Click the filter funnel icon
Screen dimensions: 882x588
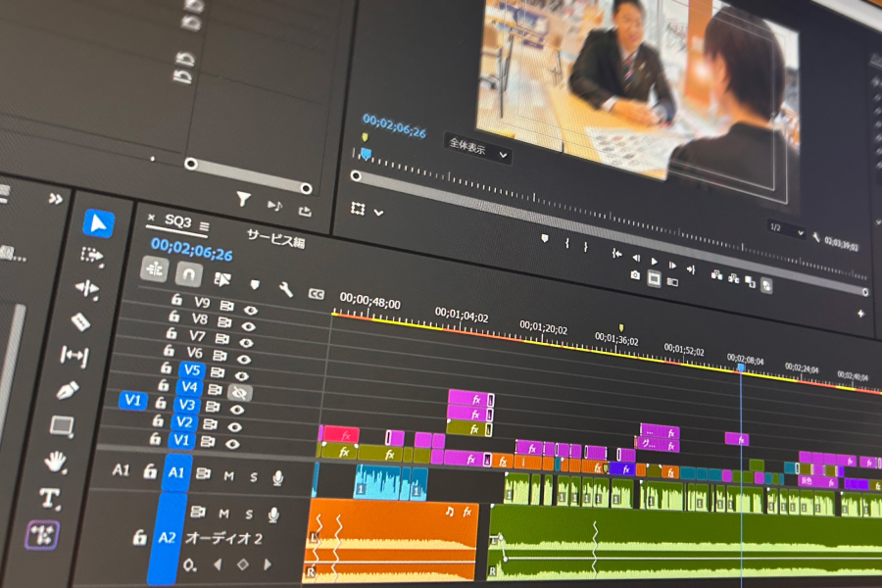click(x=243, y=199)
